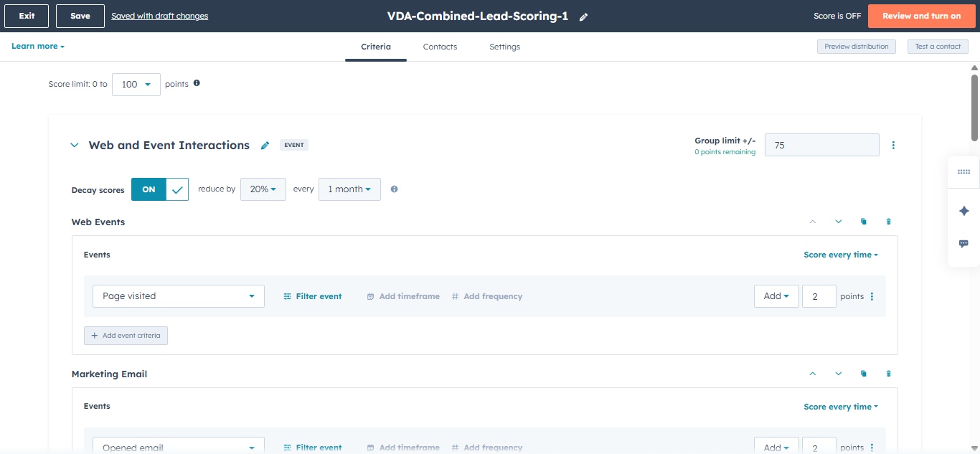Click the 0 points remaining text
Screen dimensions: 980x454
click(x=725, y=152)
